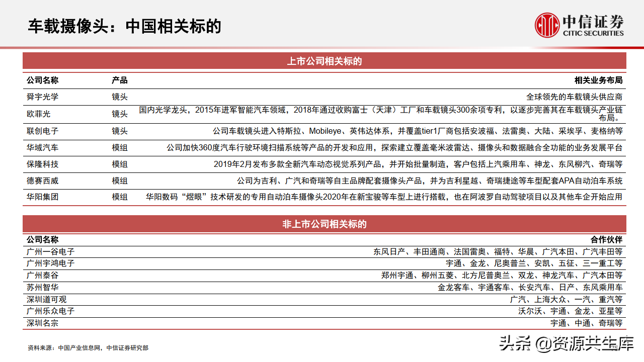The width and height of the screenshot is (644, 362).
Task: Click the 非上市公司相关标的 red header bar
Action: click(325, 224)
